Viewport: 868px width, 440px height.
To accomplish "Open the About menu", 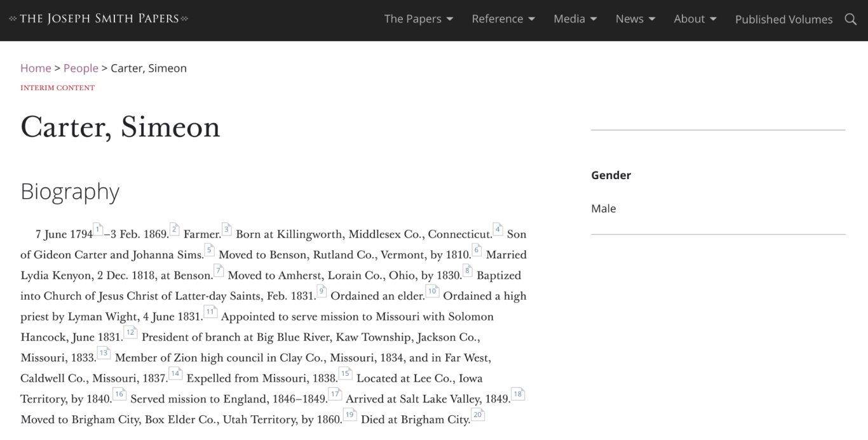I will tap(695, 19).
